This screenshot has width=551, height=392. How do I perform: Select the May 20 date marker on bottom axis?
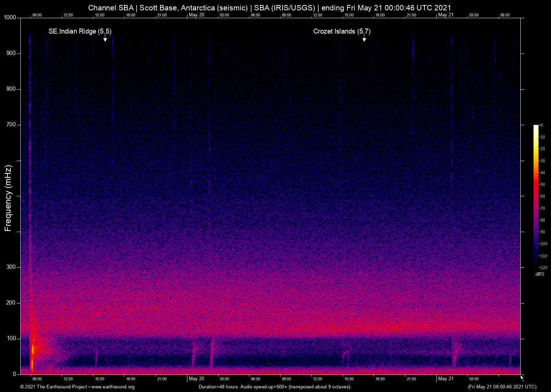tap(197, 379)
